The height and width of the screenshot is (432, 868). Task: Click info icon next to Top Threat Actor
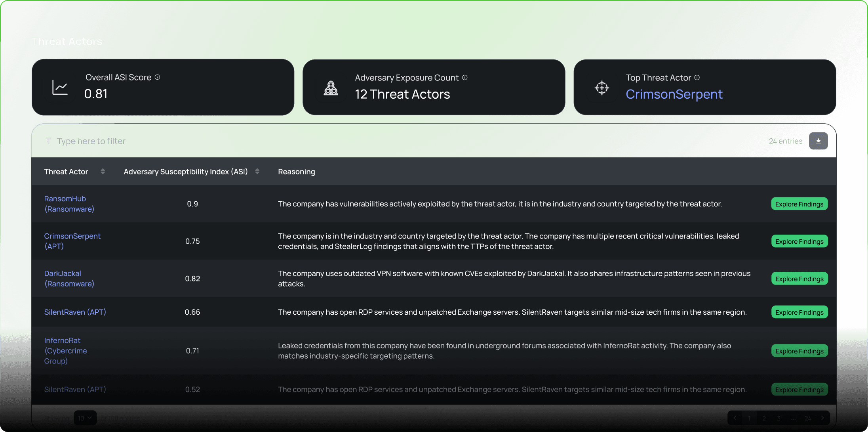tap(697, 78)
